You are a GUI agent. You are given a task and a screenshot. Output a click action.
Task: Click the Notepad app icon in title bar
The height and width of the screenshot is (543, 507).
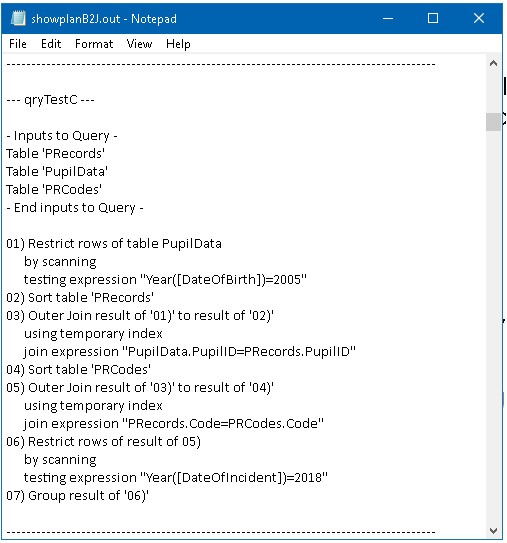(18, 18)
